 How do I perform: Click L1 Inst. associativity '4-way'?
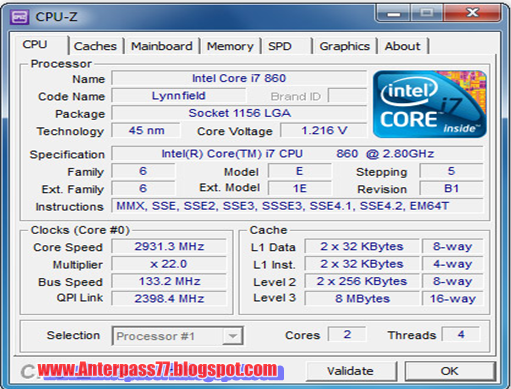453,264
